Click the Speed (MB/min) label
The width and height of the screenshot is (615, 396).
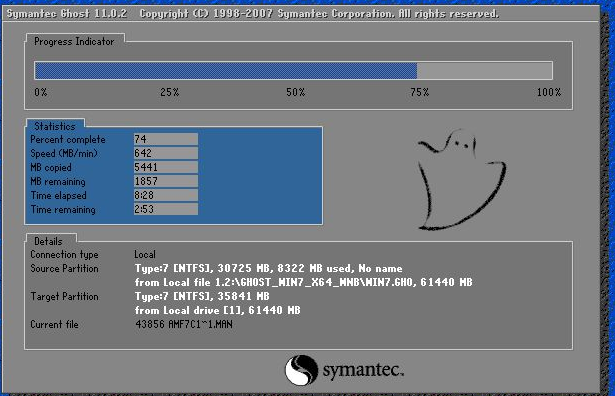pyautogui.click(x=64, y=153)
